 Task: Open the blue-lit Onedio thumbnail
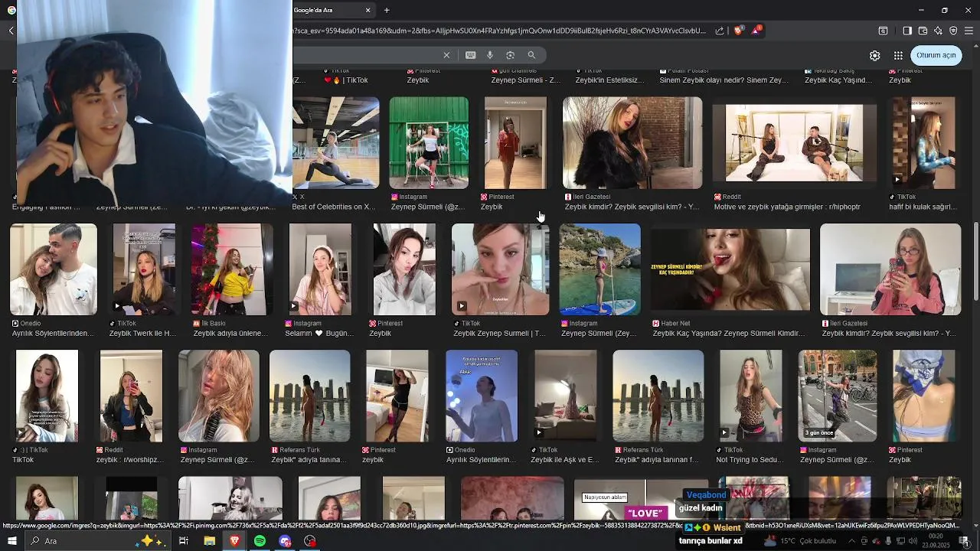tap(482, 396)
